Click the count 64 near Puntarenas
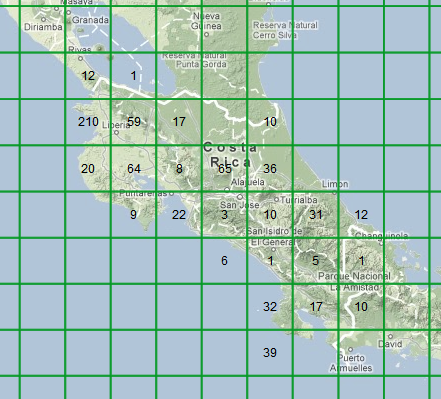 click(133, 169)
